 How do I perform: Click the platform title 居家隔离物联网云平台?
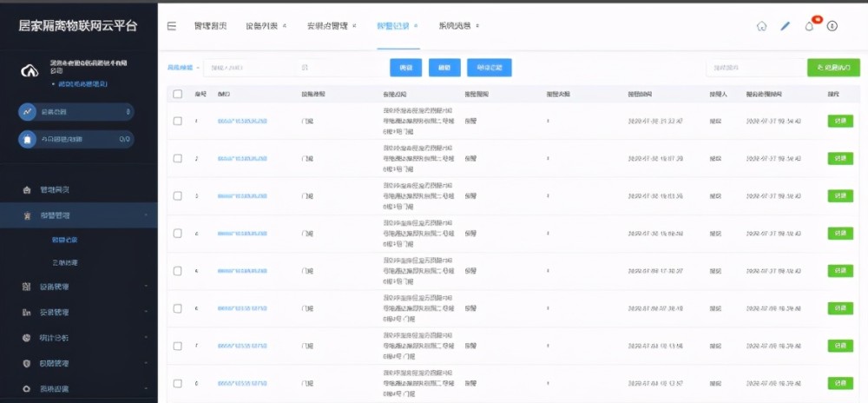pos(78,26)
